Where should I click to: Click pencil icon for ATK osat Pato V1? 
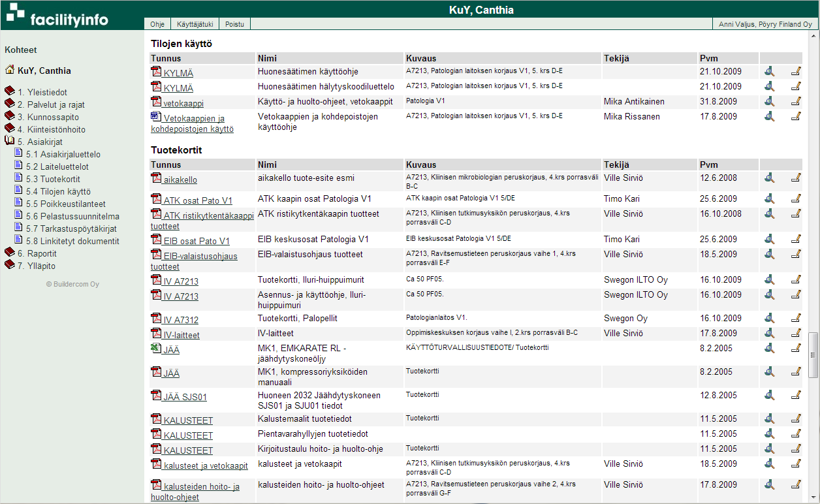tap(796, 198)
